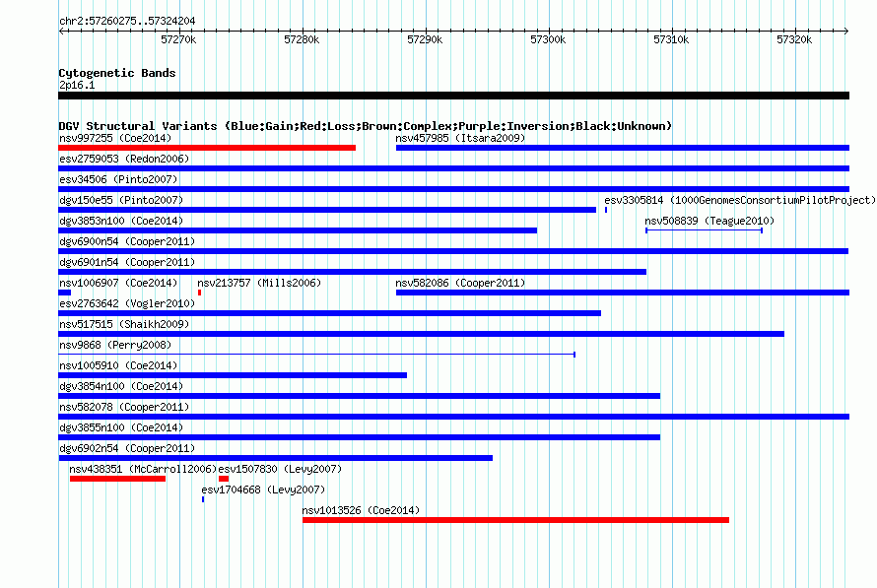Select the red nsv438351 loss bar

click(x=117, y=479)
